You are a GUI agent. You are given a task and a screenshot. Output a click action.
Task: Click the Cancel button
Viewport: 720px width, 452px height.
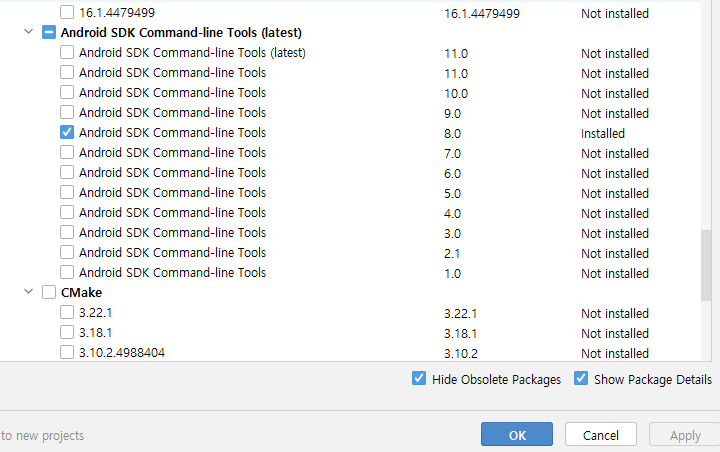point(601,435)
